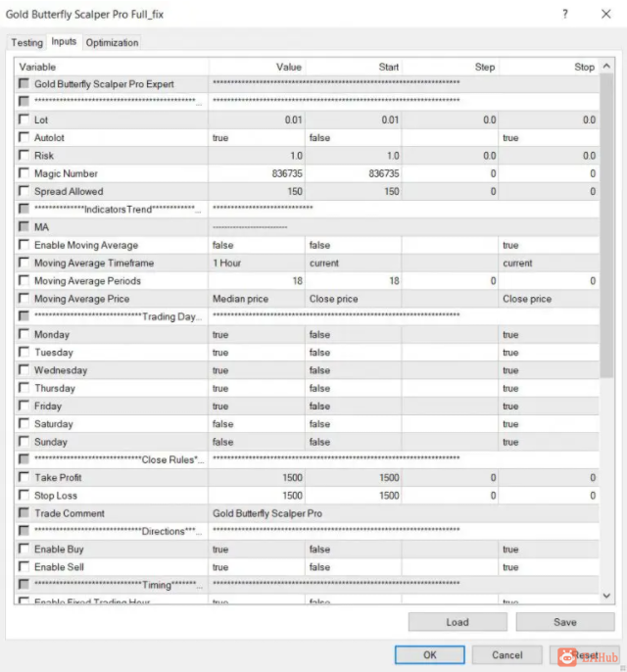Enable the Thursday checkbox
This screenshot has height=672, width=627.
24,388
